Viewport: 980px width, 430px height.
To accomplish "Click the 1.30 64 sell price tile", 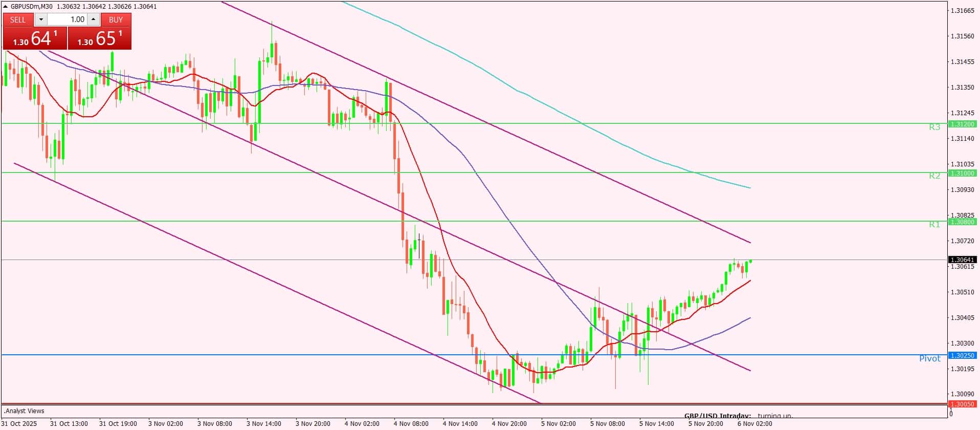I will pyautogui.click(x=35, y=38).
